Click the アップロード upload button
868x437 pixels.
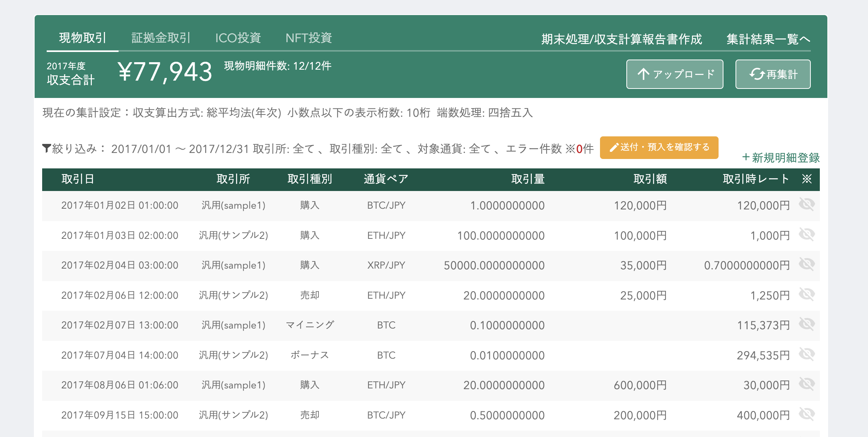pyautogui.click(x=675, y=74)
